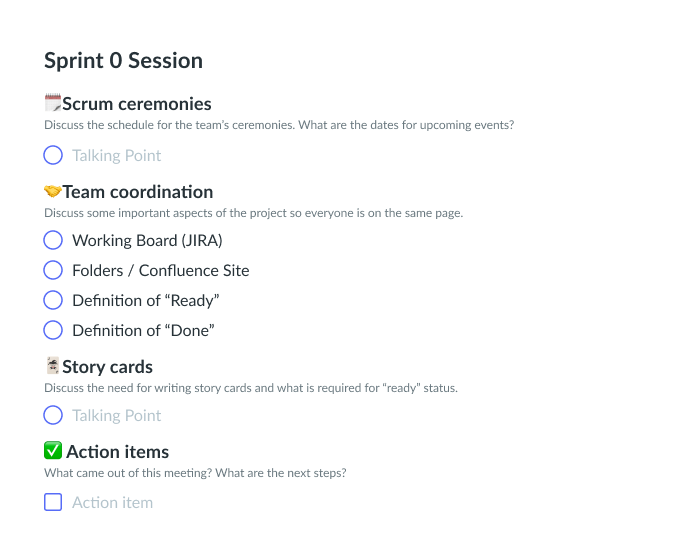Toggle the Talking Point circle under Scrum ceremonies
This screenshot has width=684, height=558.
coord(53,155)
